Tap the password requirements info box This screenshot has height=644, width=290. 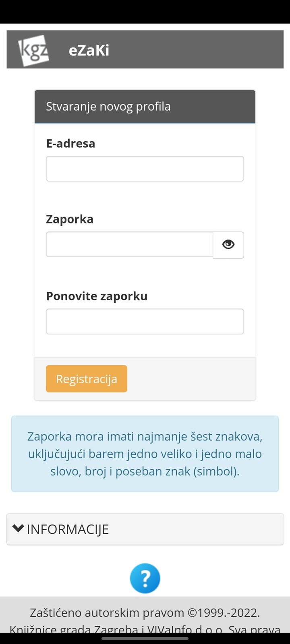tap(145, 454)
